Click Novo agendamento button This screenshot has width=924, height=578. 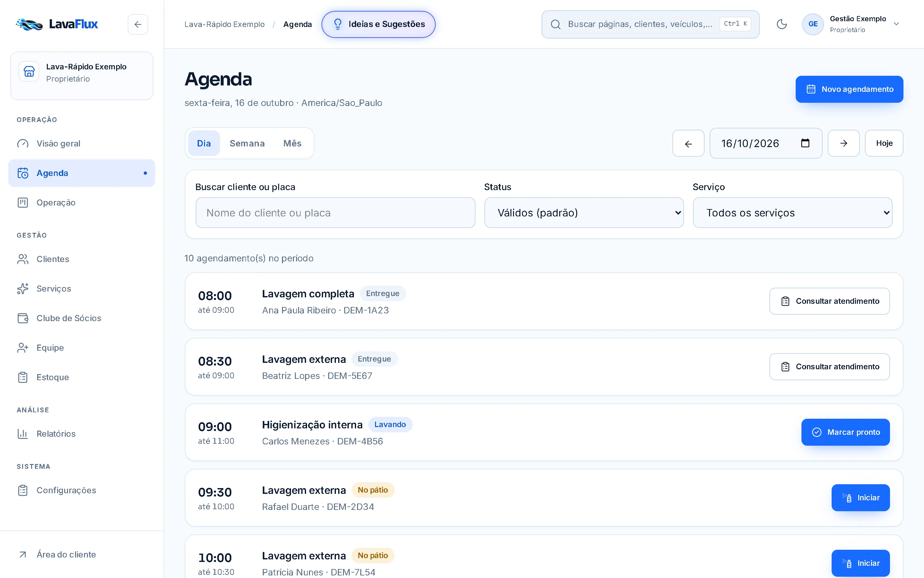click(x=849, y=89)
